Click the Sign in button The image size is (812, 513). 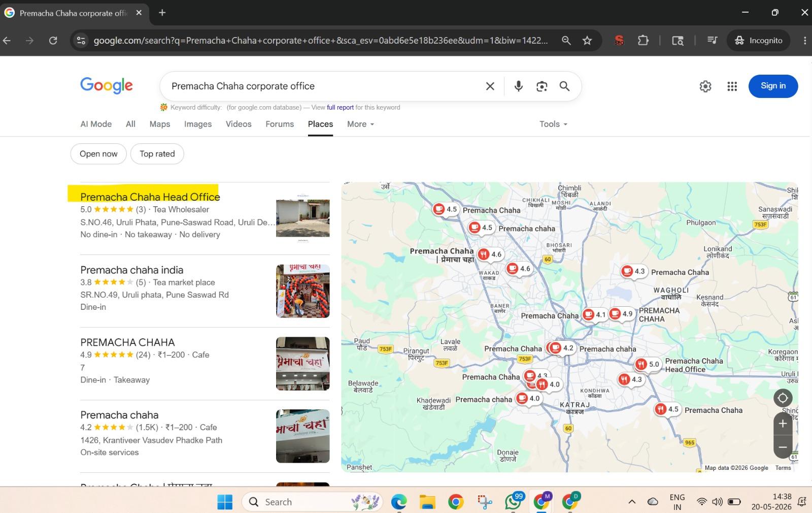(x=773, y=86)
